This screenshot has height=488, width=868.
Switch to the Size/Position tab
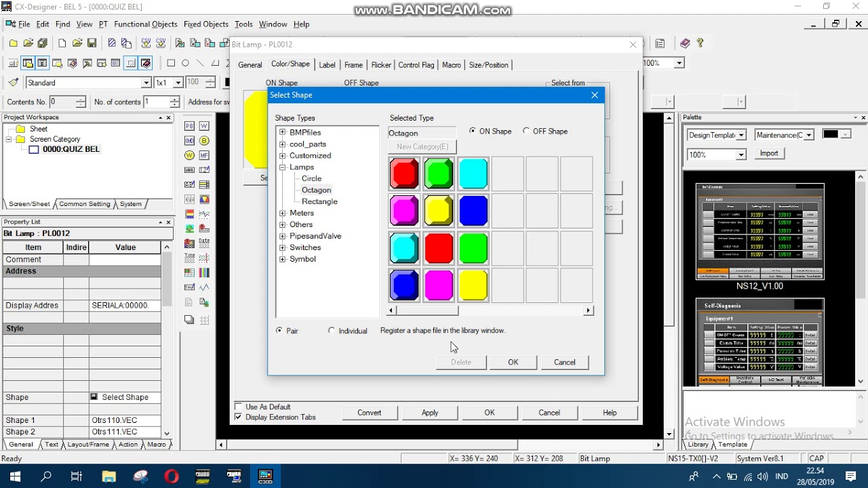(x=488, y=65)
